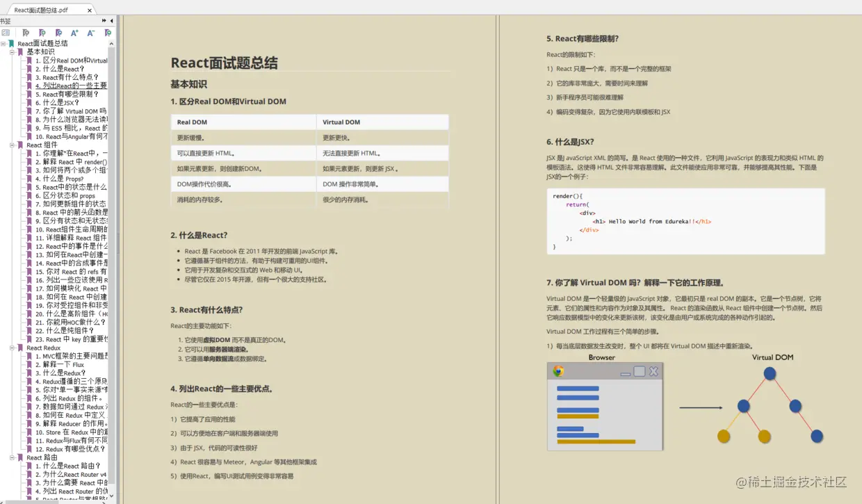Viewport: 862px width, 504px height.
Task: Open bookmark options list icon in the bookmarks toolbar
Action: pyautogui.click(x=6, y=33)
